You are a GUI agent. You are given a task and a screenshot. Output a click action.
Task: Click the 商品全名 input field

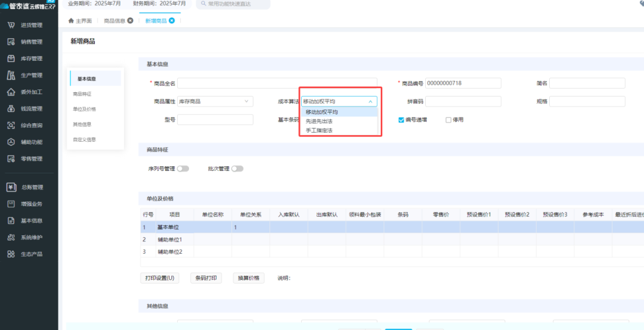[x=277, y=83]
